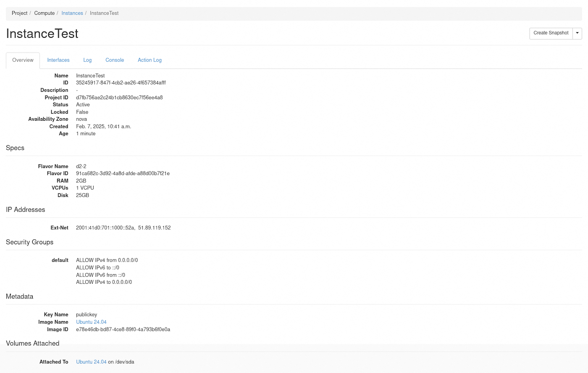Open the Create Snapshot dropdown caret
Image resolution: width=588 pixels, height=373 pixels.
[577, 33]
